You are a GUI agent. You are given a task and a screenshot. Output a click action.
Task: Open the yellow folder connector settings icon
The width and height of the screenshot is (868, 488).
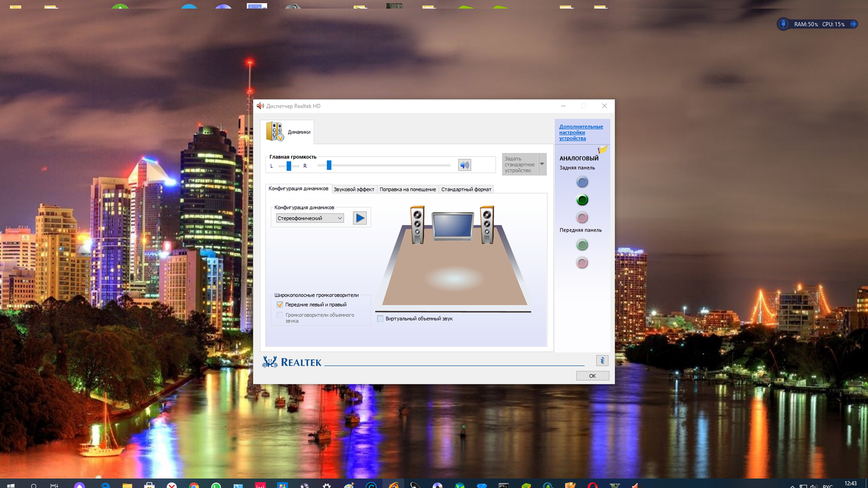(x=602, y=150)
